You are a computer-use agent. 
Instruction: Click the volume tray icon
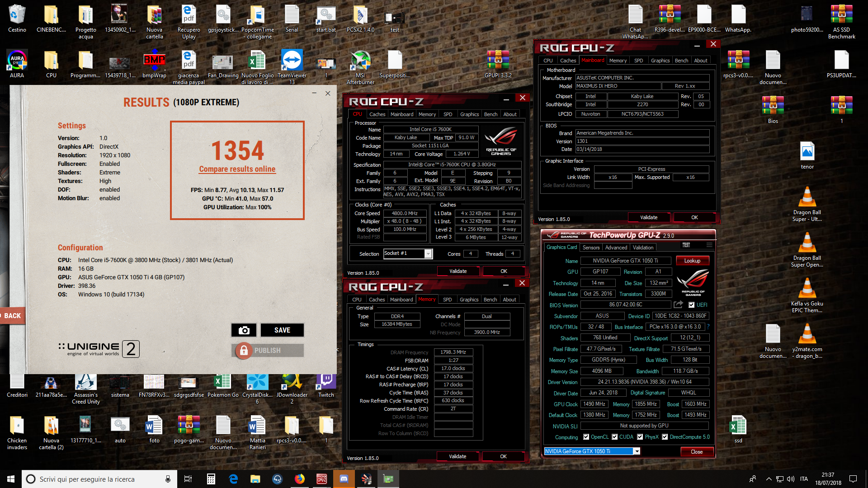pyautogui.click(x=791, y=479)
